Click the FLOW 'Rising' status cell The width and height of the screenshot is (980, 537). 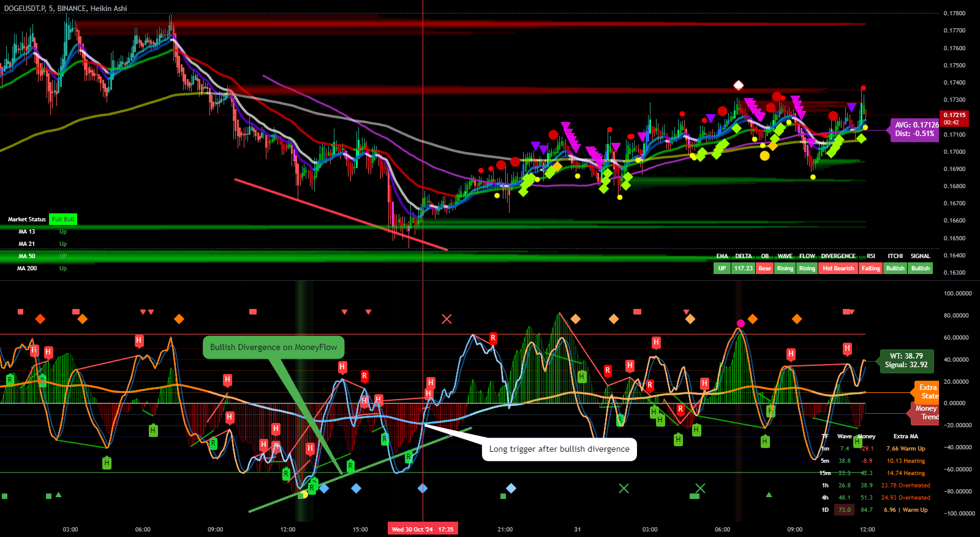807,268
